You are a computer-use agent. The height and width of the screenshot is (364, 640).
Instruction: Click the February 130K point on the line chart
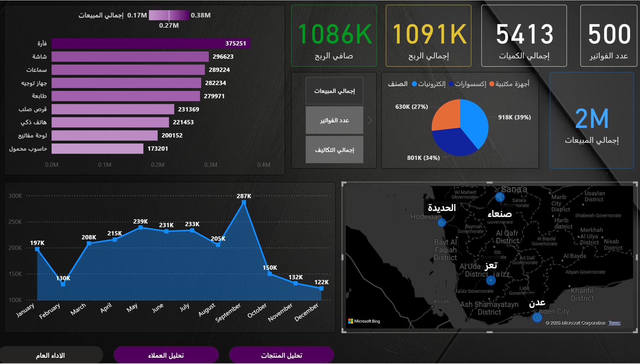[x=63, y=284]
